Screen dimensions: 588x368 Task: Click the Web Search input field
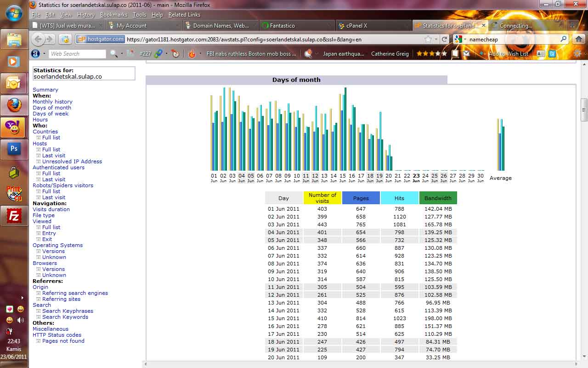pos(77,54)
